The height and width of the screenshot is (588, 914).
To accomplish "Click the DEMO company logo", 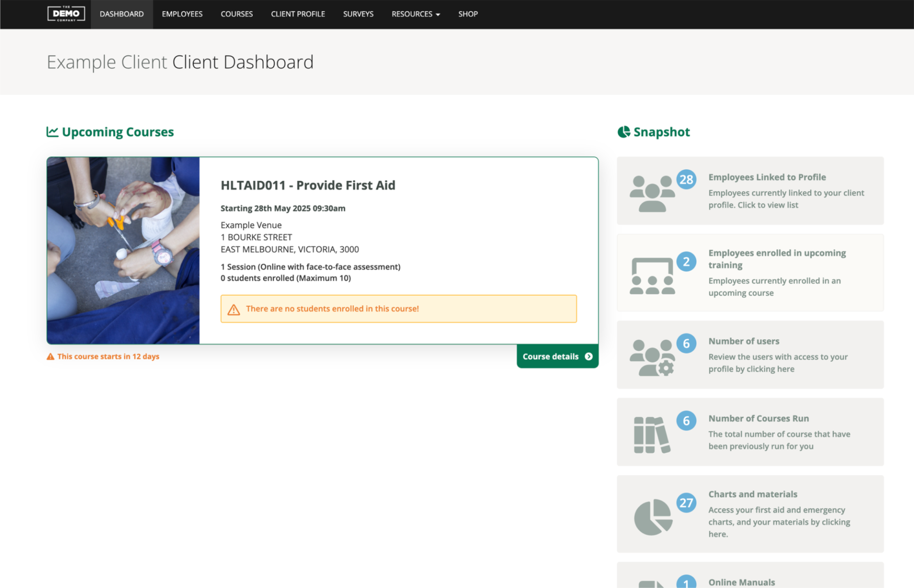I will (66, 14).
